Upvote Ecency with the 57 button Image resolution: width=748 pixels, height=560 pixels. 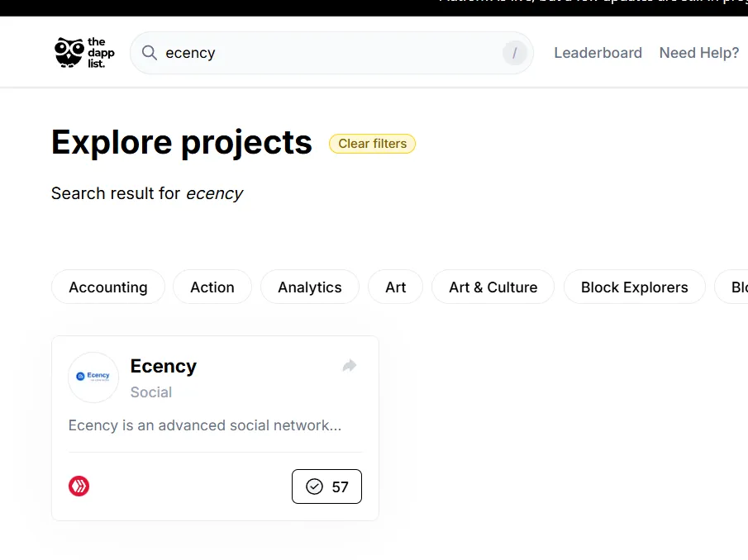(x=326, y=486)
